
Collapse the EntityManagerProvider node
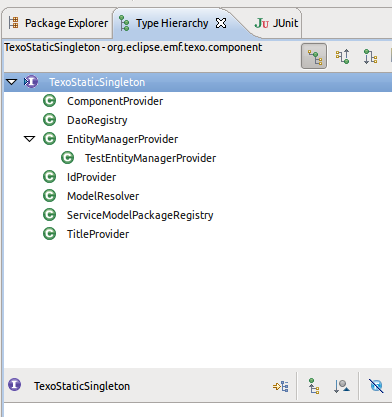tap(29, 139)
